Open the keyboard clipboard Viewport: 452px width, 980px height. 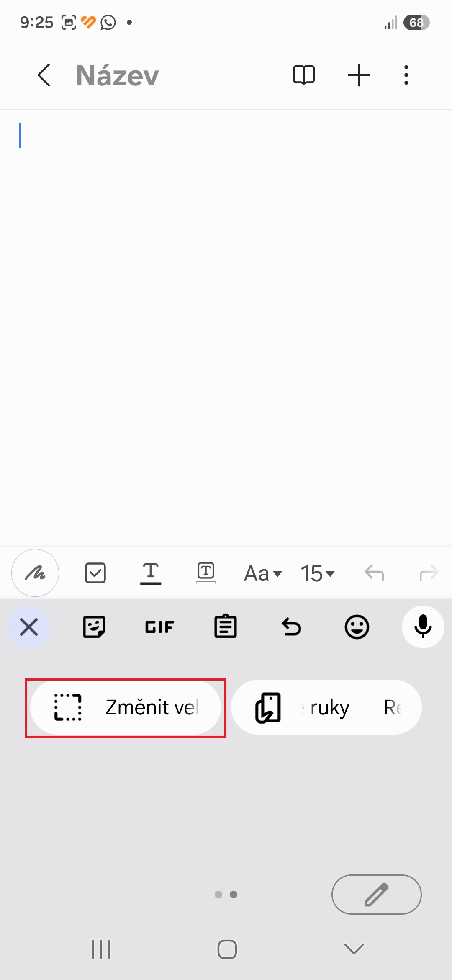pyautogui.click(x=226, y=627)
